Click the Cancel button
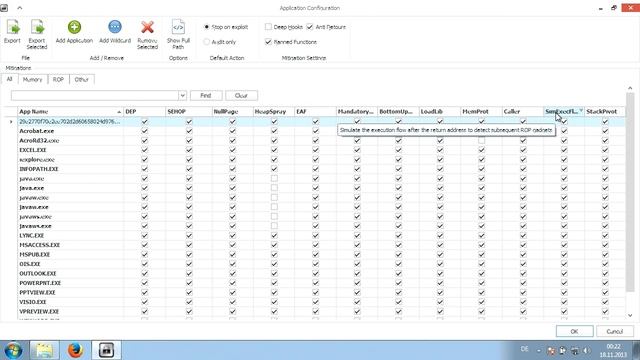640x360 pixels. pos(615,331)
